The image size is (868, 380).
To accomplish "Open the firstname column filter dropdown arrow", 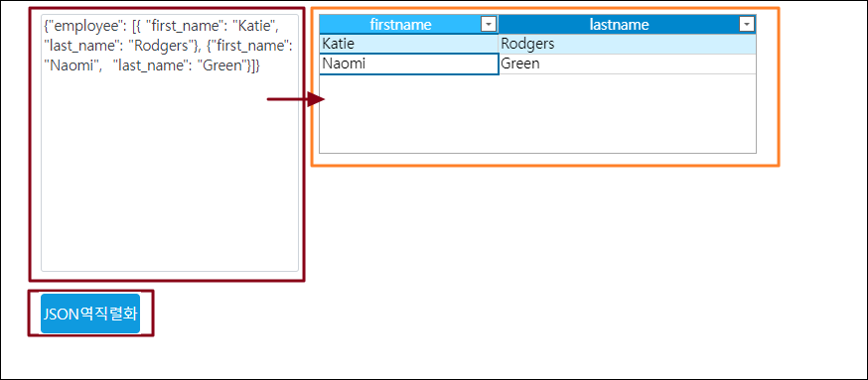I will pos(489,25).
